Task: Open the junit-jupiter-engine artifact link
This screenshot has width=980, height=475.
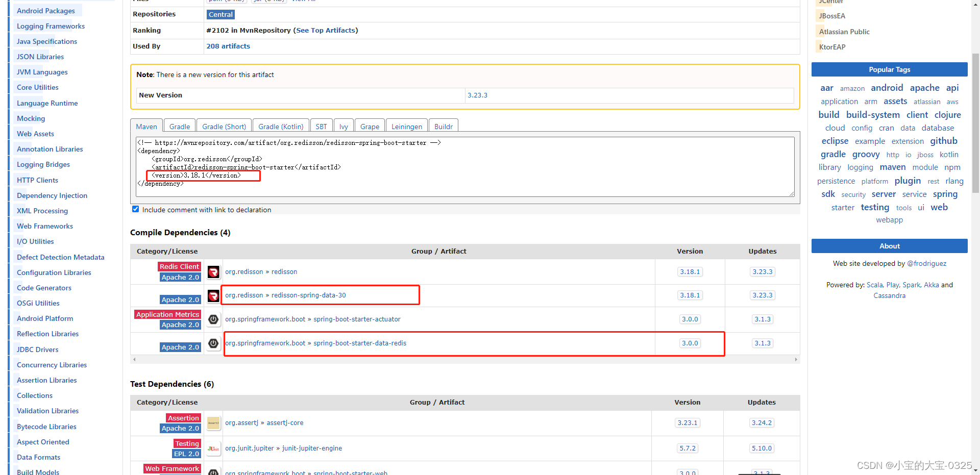Action: [312, 448]
